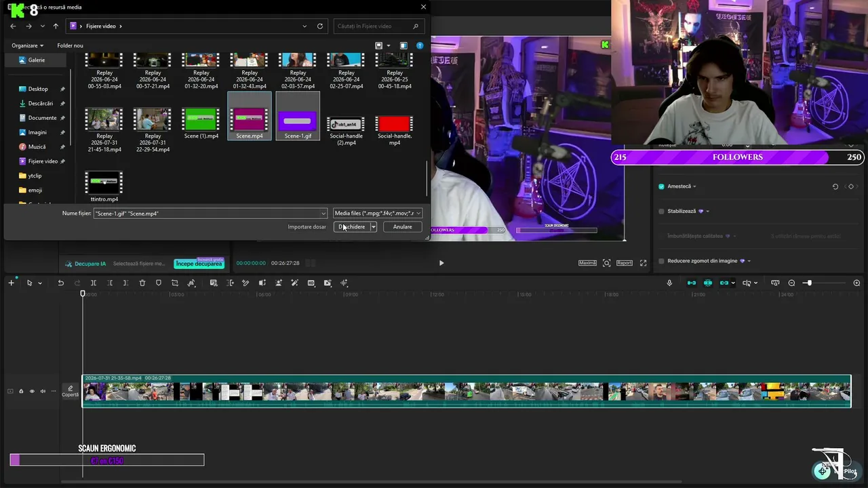The width and height of the screenshot is (868, 488).
Task: Click the Începe decuparea button
Action: coord(199,264)
